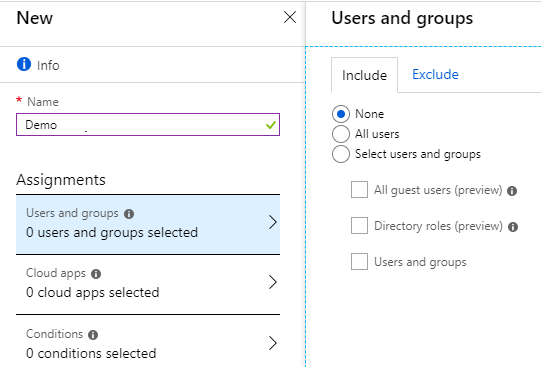
Task: Switch to the Include tab
Action: (x=364, y=75)
